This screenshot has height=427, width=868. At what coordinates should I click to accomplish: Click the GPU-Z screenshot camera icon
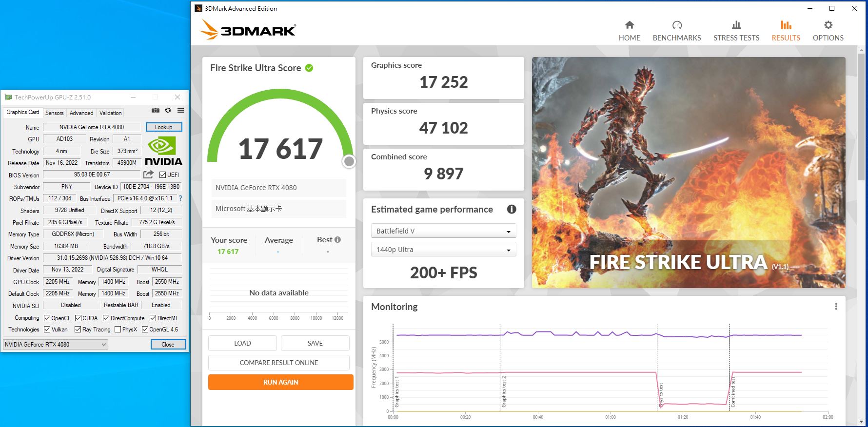pos(156,111)
